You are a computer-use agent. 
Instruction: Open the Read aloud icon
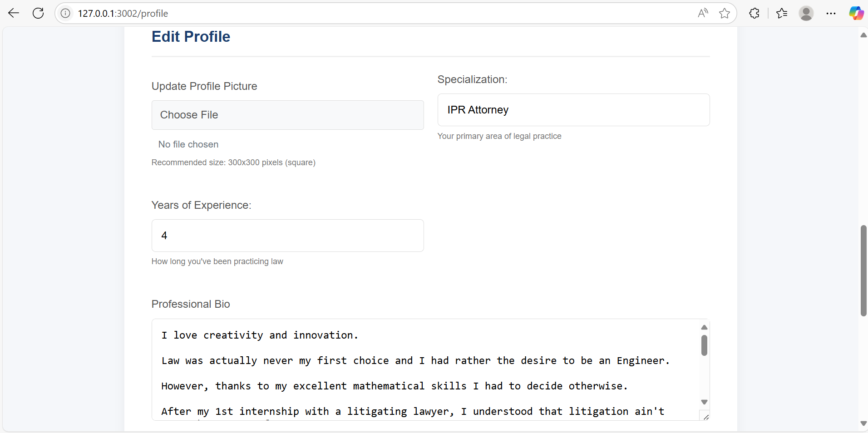pyautogui.click(x=703, y=13)
